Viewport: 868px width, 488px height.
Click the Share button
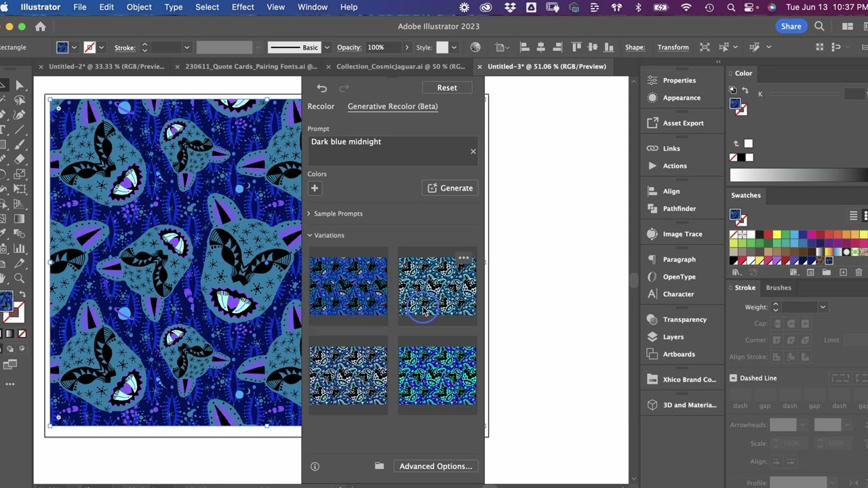pos(791,26)
